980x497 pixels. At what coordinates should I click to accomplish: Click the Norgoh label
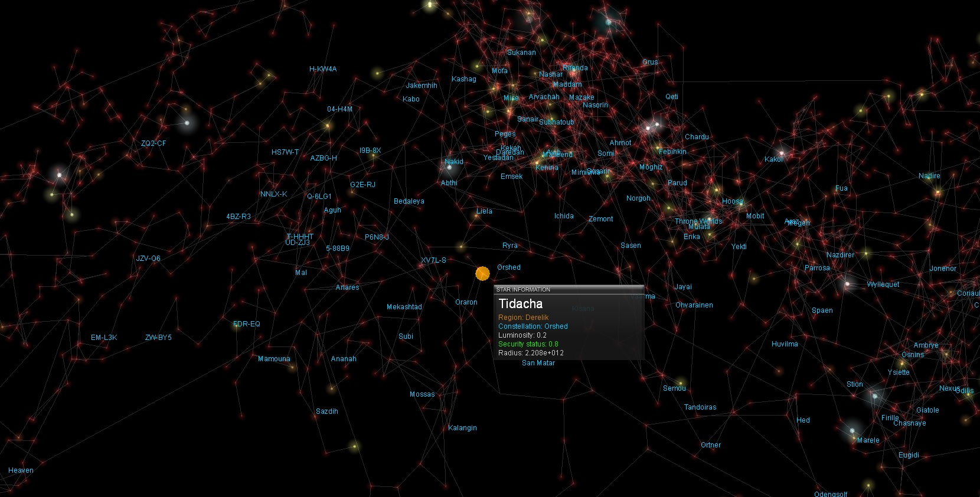click(638, 198)
